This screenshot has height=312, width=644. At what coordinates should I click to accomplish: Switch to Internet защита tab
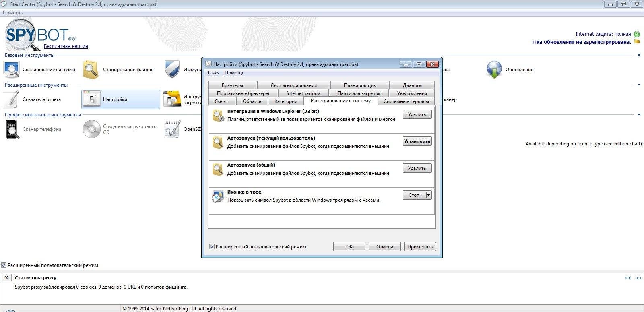click(x=303, y=93)
